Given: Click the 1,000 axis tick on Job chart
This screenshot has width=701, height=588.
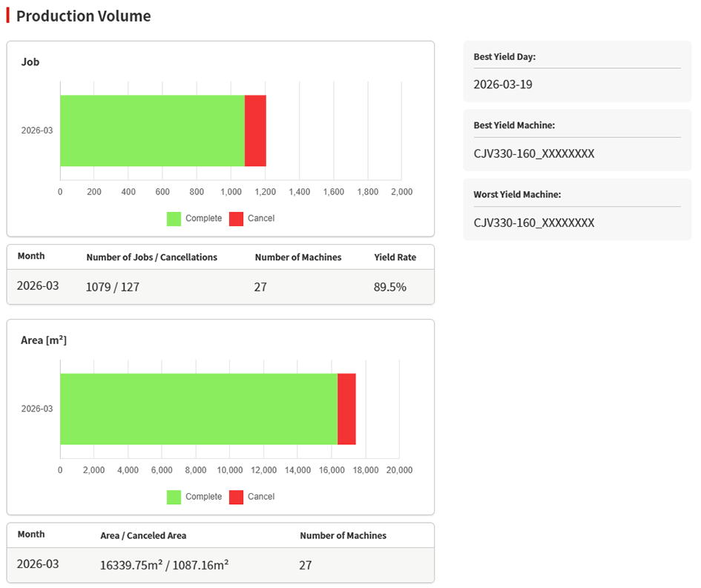Looking at the screenshot, I should (231, 192).
